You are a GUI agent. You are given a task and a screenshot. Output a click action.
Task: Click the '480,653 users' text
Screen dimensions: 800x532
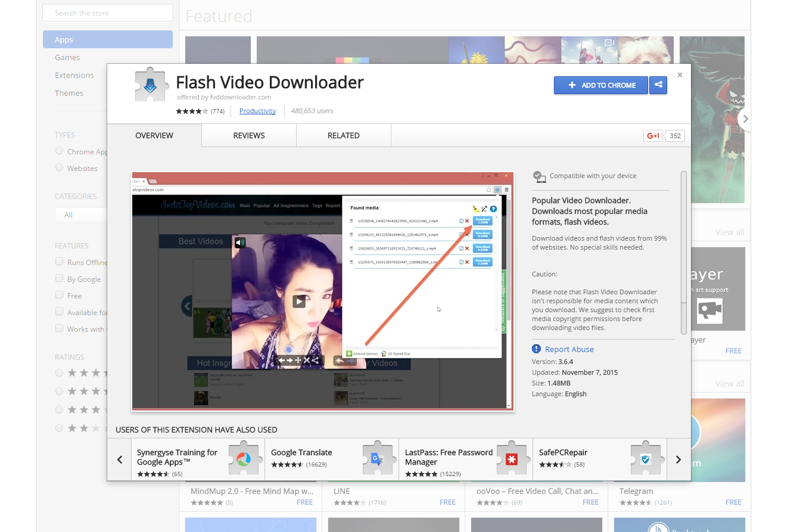coord(312,111)
